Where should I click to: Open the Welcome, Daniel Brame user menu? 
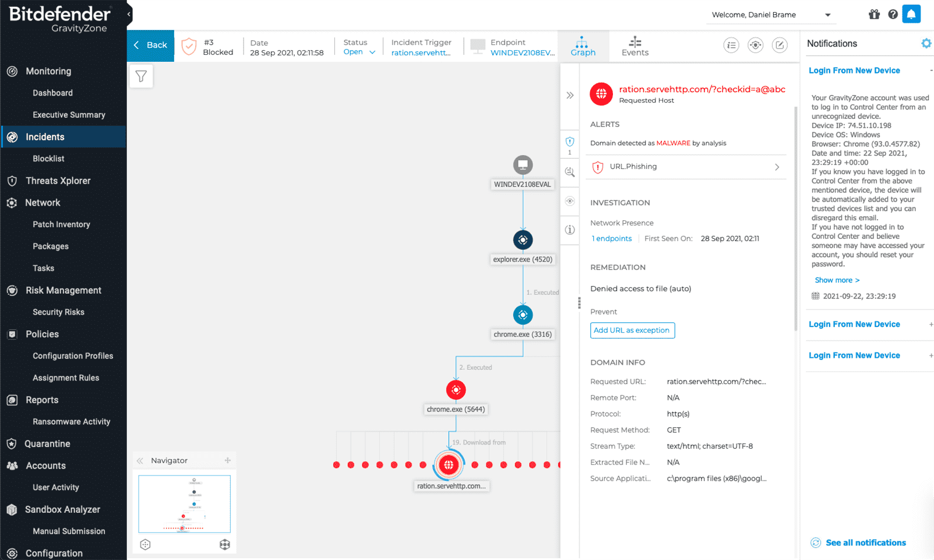pyautogui.click(x=771, y=15)
